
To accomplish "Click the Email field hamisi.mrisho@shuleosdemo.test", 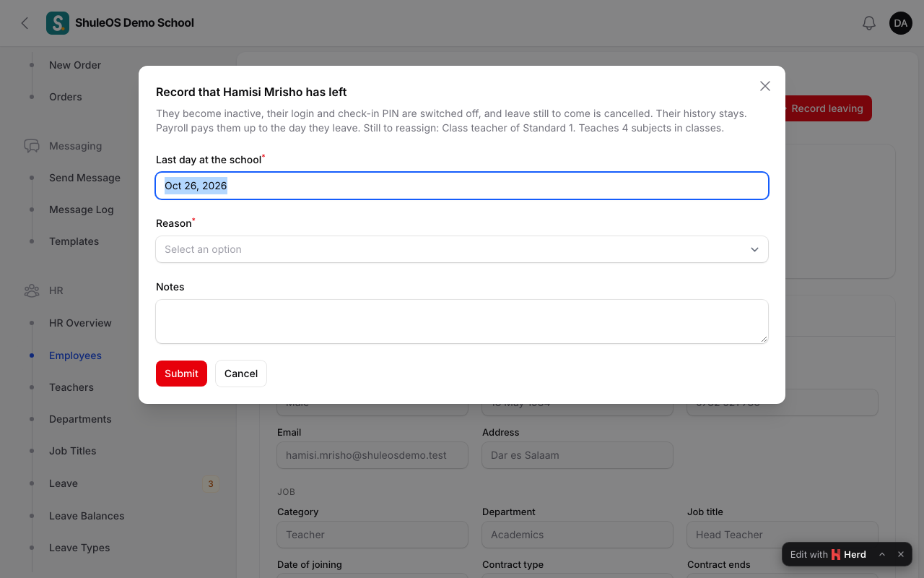I will coord(372,455).
